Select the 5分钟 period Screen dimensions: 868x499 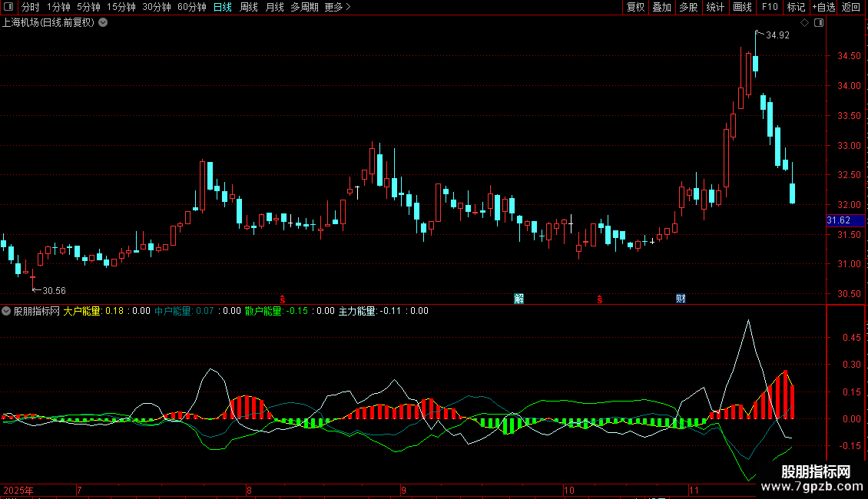click(88, 7)
